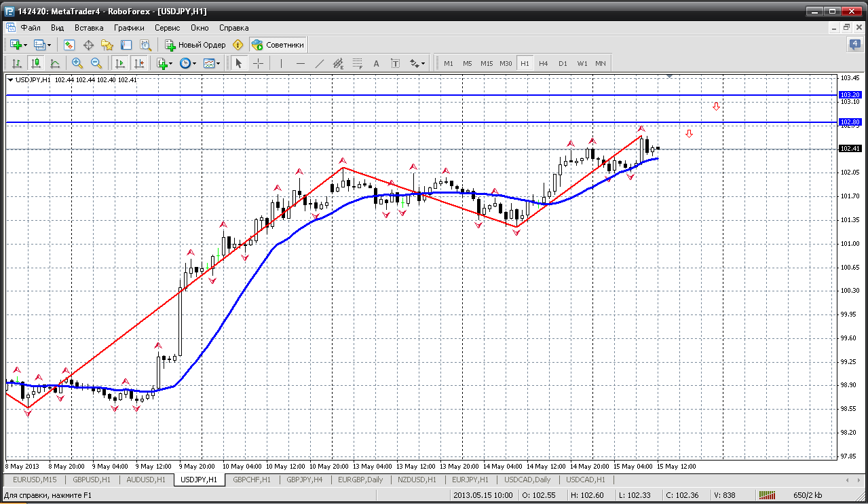Open the Terminal panel icon
868x504 pixels.
[126, 45]
